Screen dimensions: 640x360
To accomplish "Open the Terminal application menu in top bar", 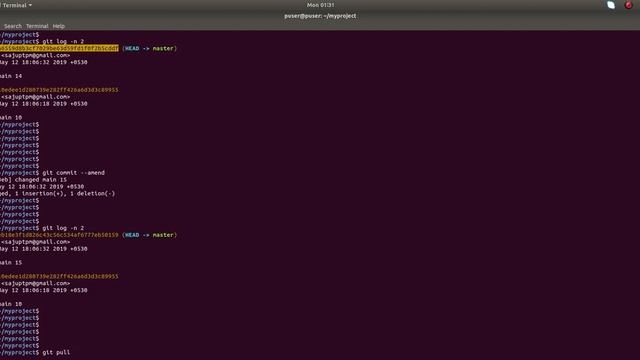I will (x=16, y=5).
